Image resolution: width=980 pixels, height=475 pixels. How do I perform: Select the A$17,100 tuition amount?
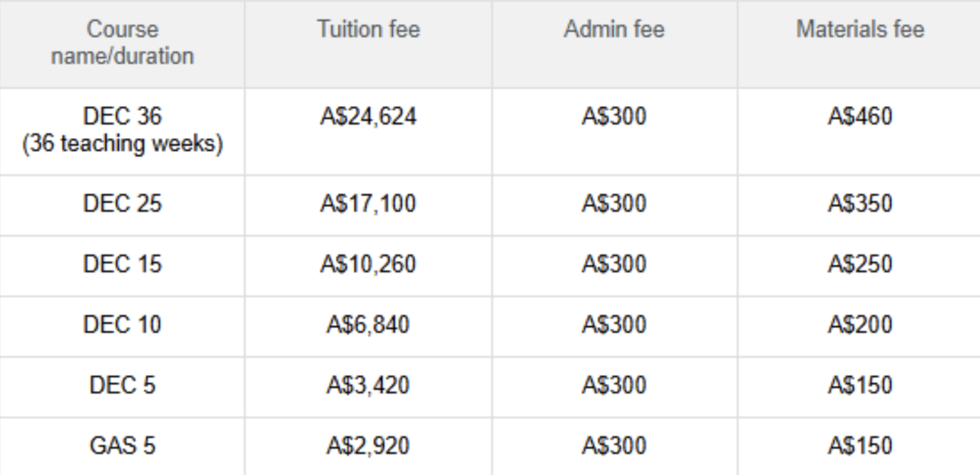(x=368, y=204)
